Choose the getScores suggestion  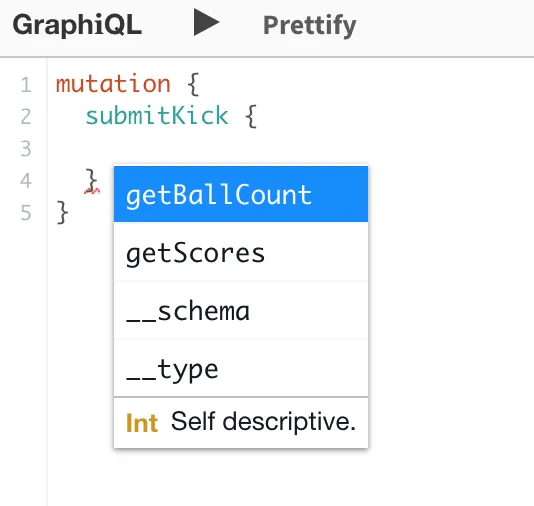pos(241,252)
